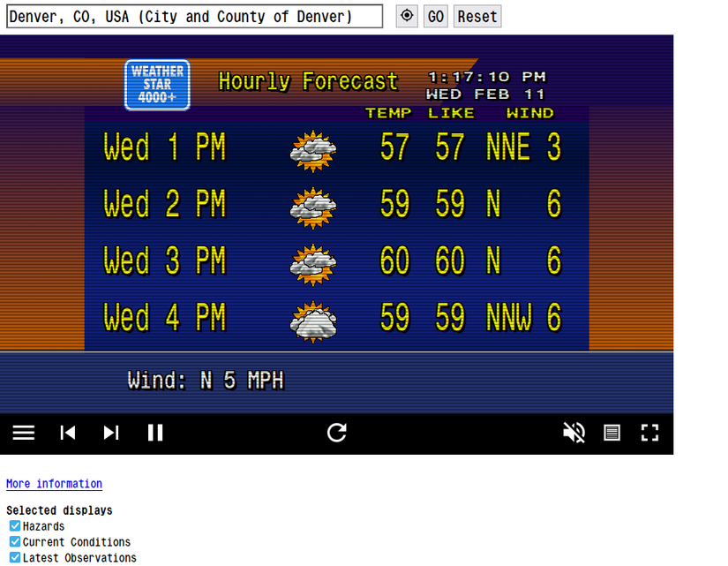Uncheck Latest Observations display
728x566 pixels.
click(x=14, y=557)
